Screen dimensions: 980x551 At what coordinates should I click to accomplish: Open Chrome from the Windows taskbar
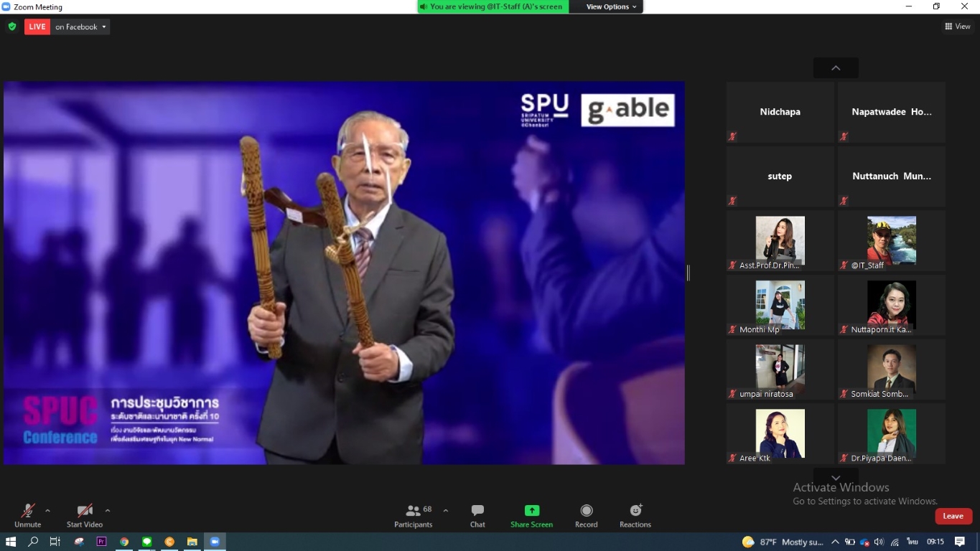124,542
